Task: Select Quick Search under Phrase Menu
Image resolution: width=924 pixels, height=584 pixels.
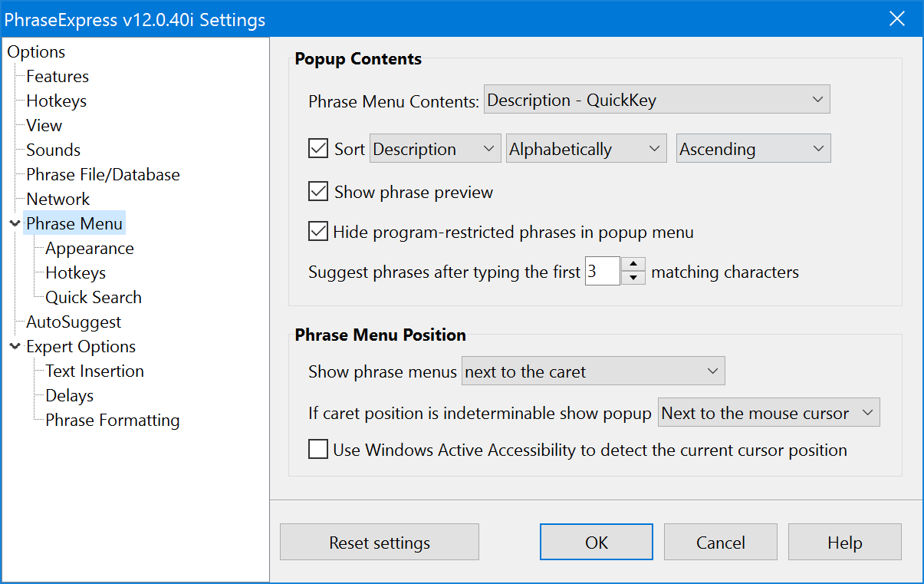Action: pyautogui.click(x=94, y=298)
